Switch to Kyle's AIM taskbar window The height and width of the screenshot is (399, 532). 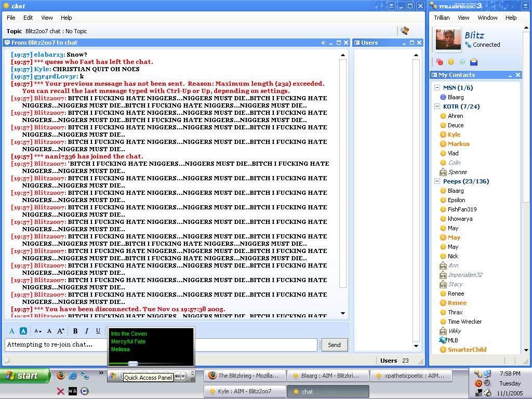click(245, 391)
